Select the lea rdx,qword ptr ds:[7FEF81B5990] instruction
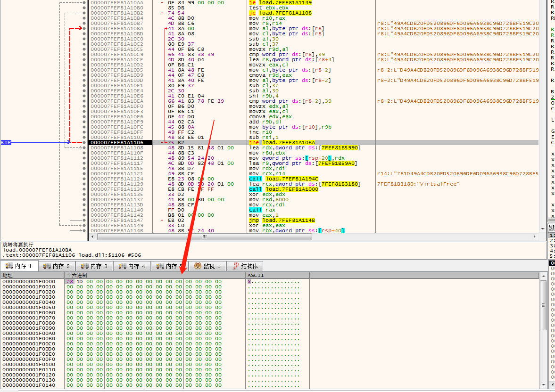 click(305, 147)
